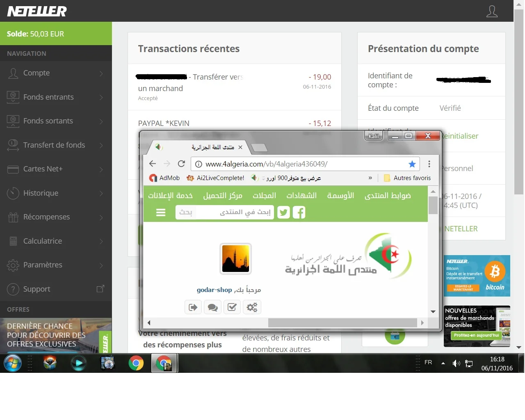Image resolution: width=525 pixels, height=420 pixels.
Task: Open the AdMob bookmark
Action: (164, 178)
